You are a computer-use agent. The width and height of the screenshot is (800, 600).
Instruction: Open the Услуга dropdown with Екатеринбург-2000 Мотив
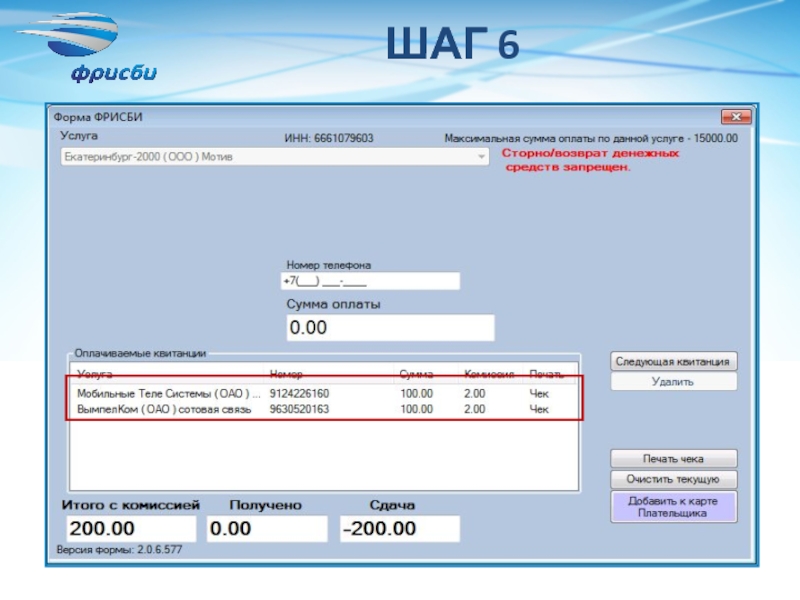pyautogui.click(x=274, y=157)
